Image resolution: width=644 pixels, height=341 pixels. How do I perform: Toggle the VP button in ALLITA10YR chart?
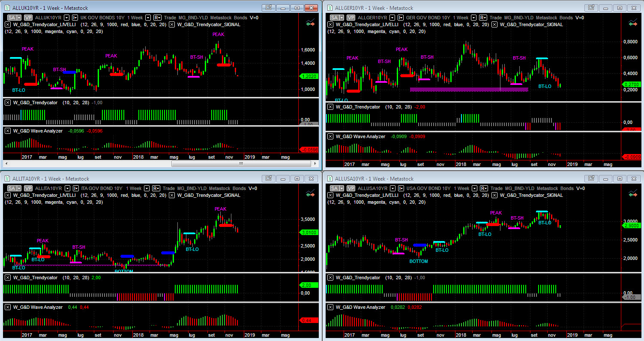click(28, 188)
